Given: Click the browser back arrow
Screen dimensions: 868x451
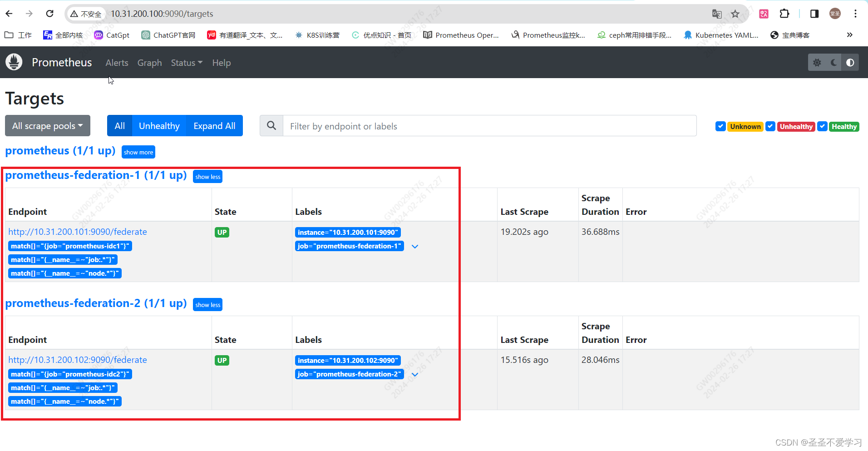Looking at the screenshot, I should coord(9,14).
